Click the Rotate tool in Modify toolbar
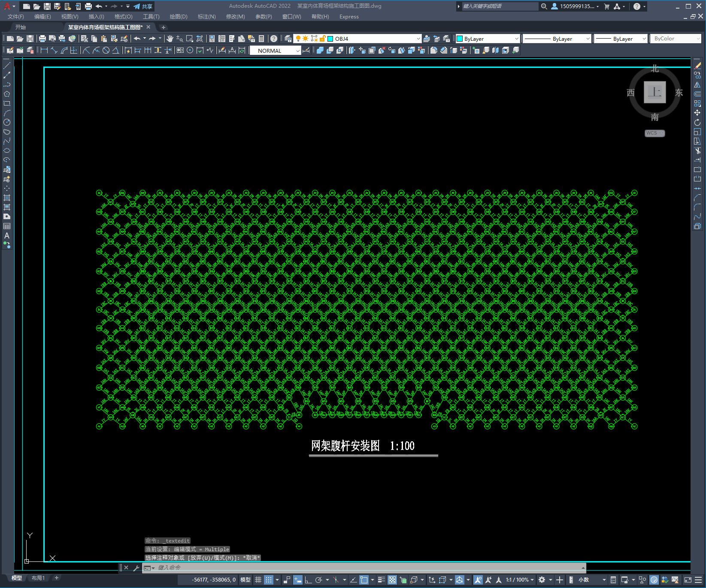 [697, 122]
